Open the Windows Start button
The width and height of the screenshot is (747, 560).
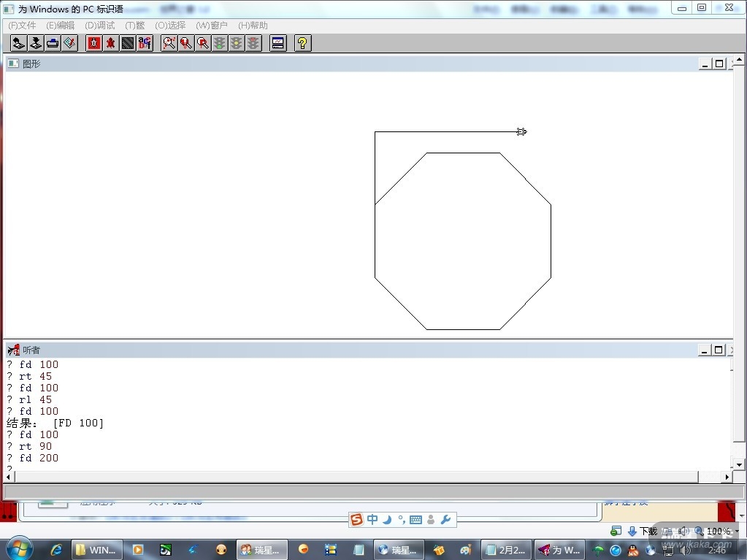tap(19, 549)
